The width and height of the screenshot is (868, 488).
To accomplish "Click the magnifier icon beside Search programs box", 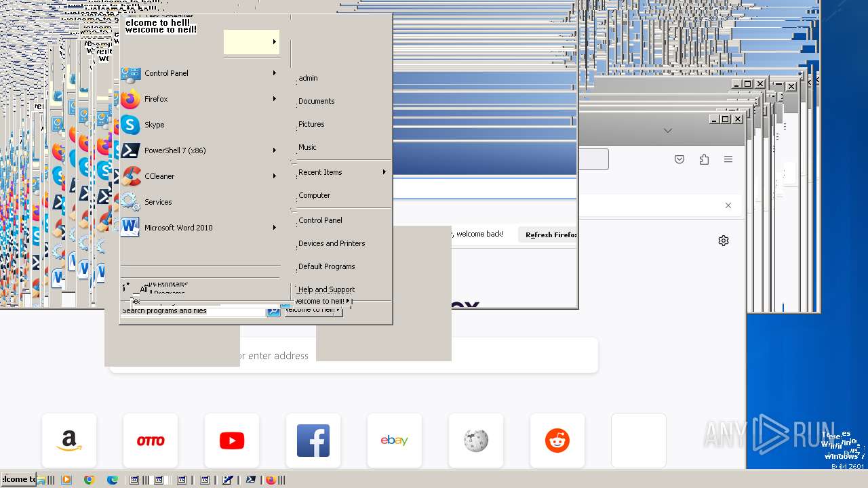I will [273, 311].
